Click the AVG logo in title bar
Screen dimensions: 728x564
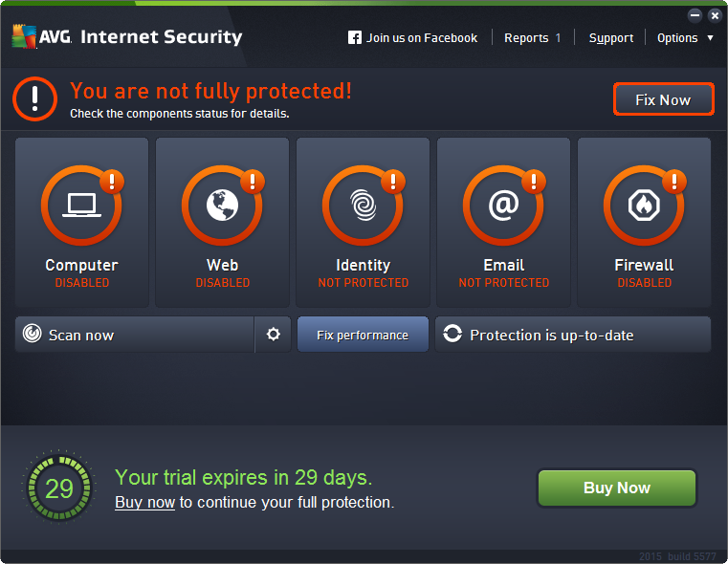click(x=36, y=37)
